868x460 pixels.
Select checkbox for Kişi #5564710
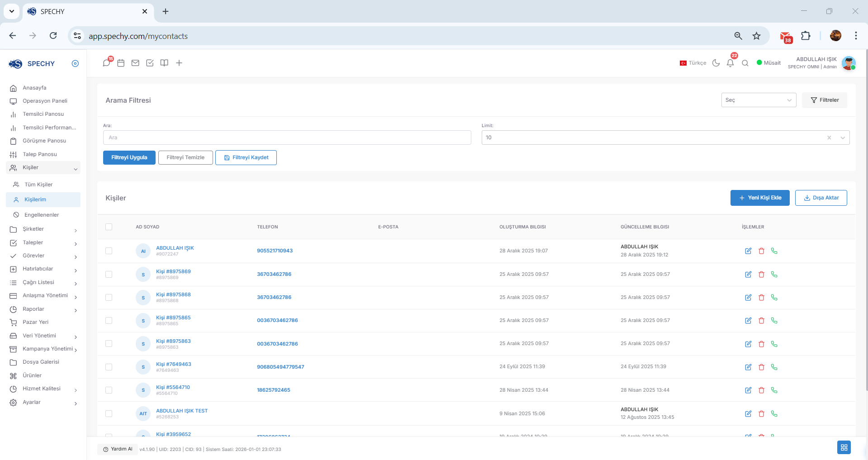109,390
